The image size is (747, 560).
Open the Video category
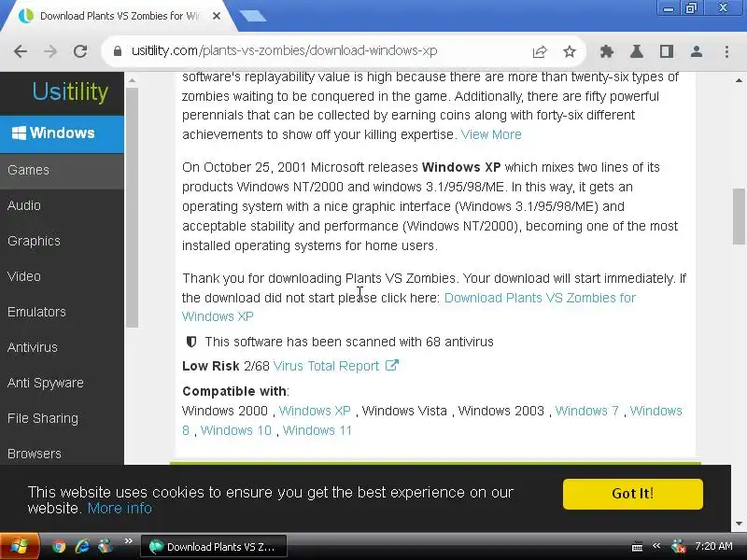62,276
